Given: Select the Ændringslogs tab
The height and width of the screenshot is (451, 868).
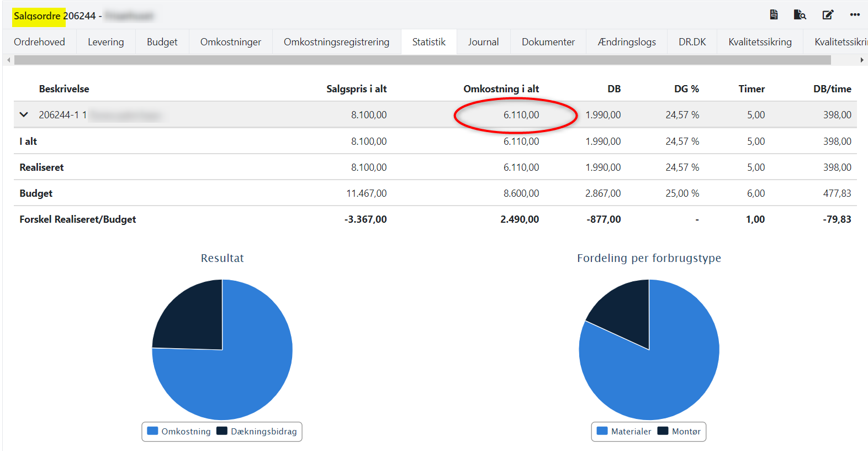Looking at the screenshot, I should click(x=627, y=42).
